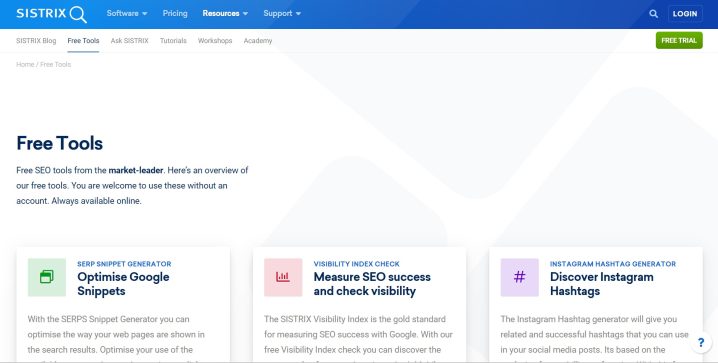The width and height of the screenshot is (718, 363).
Task: Open the SISTRIX Blog tab
Action: click(36, 41)
